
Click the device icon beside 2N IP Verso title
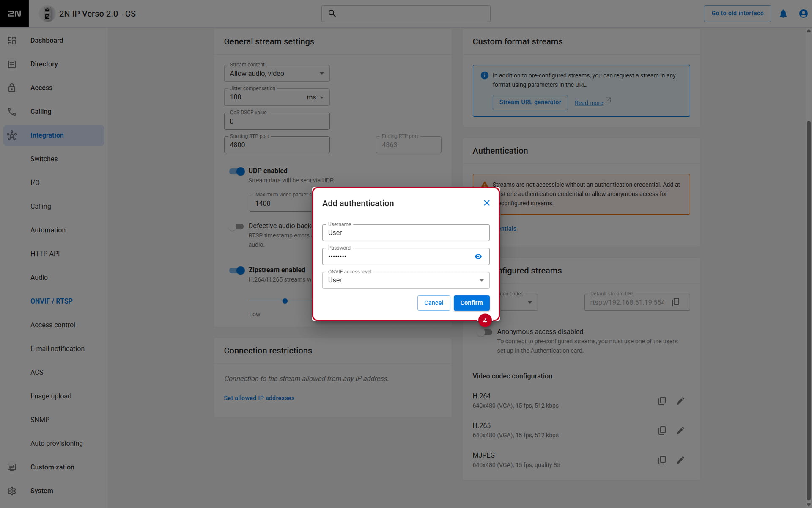[47, 14]
